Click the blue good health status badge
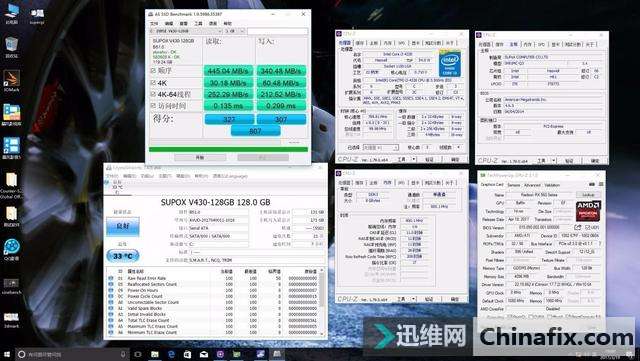640x361 pixels. pyautogui.click(x=122, y=226)
